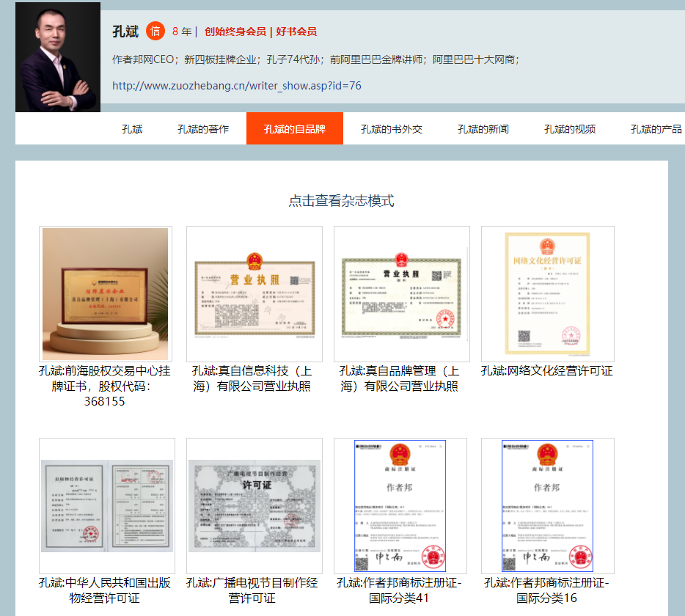Switch to 孔斌的产品 tab
Viewport: 685px width, 616px height.
click(x=656, y=129)
